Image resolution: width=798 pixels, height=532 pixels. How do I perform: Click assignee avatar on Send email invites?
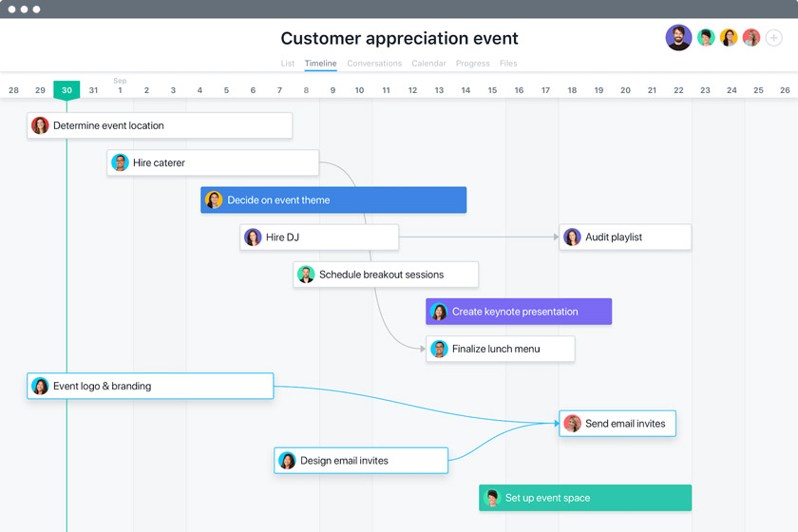click(x=572, y=424)
